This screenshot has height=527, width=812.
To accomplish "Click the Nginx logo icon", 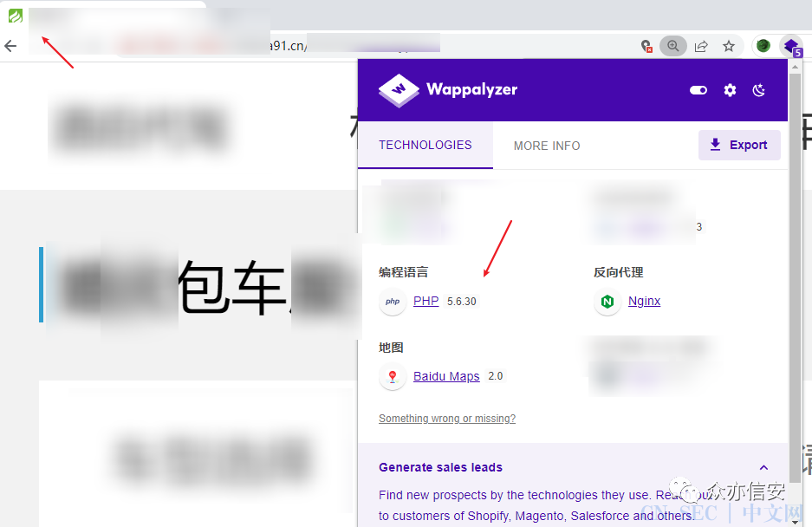I will point(607,302).
